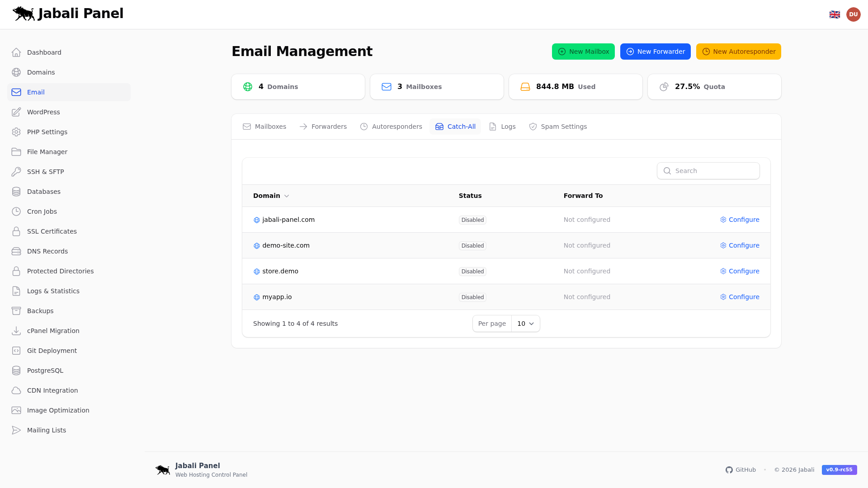Open the Spam Settings tab
Image resolution: width=868 pixels, height=488 pixels.
click(564, 127)
